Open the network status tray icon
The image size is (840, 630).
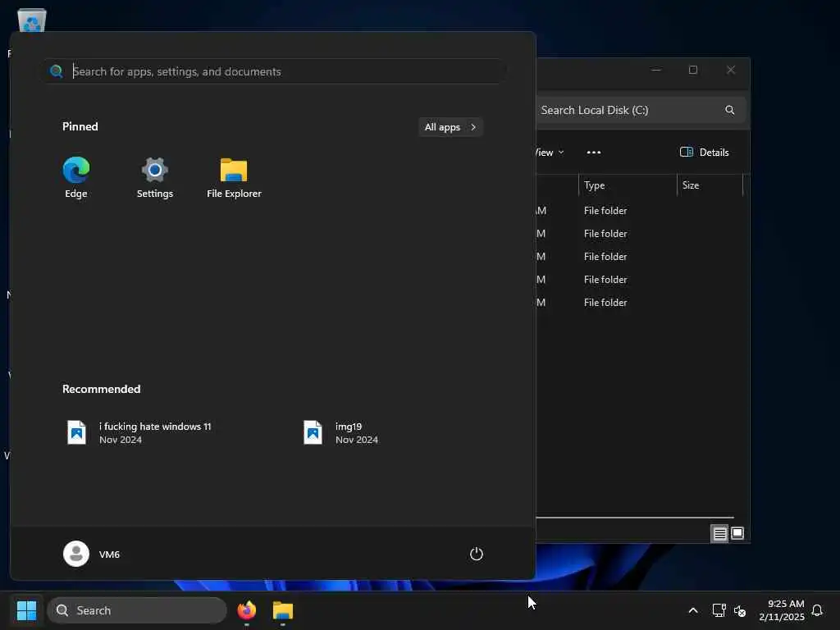pyautogui.click(x=719, y=610)
